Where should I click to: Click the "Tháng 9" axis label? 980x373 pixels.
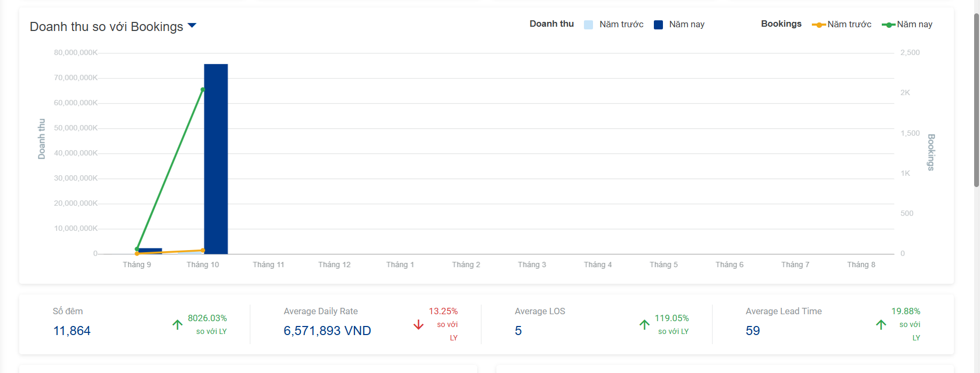tap(137, 265)
